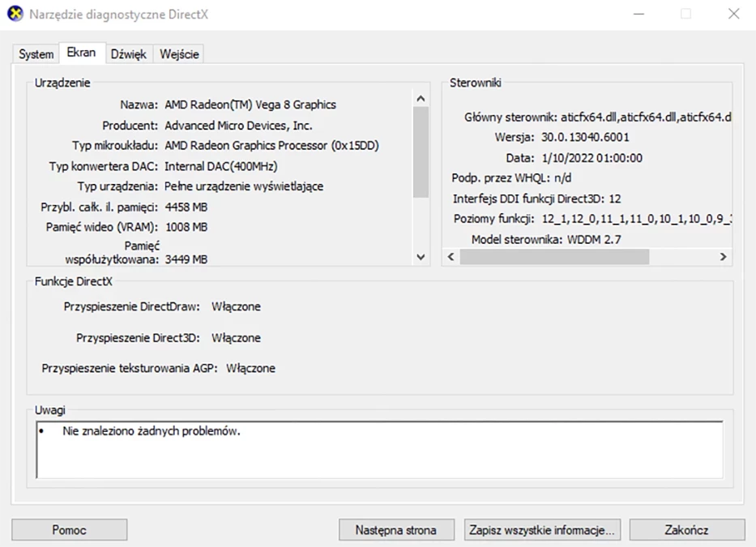Click the Urządzenie scroll up arrow
Screen dimensions: 756x547
[x=421, y=98]
